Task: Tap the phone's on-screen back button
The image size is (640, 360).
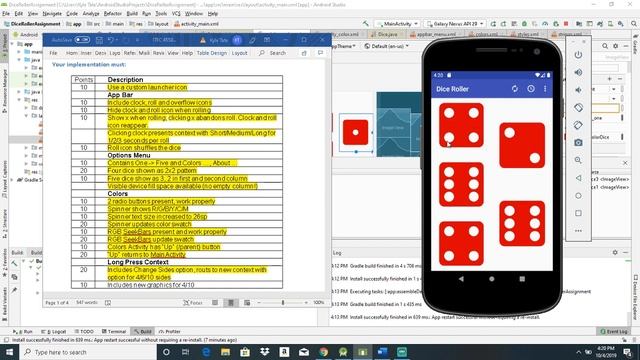Action: pyautogui.click(x=461, y=279)
